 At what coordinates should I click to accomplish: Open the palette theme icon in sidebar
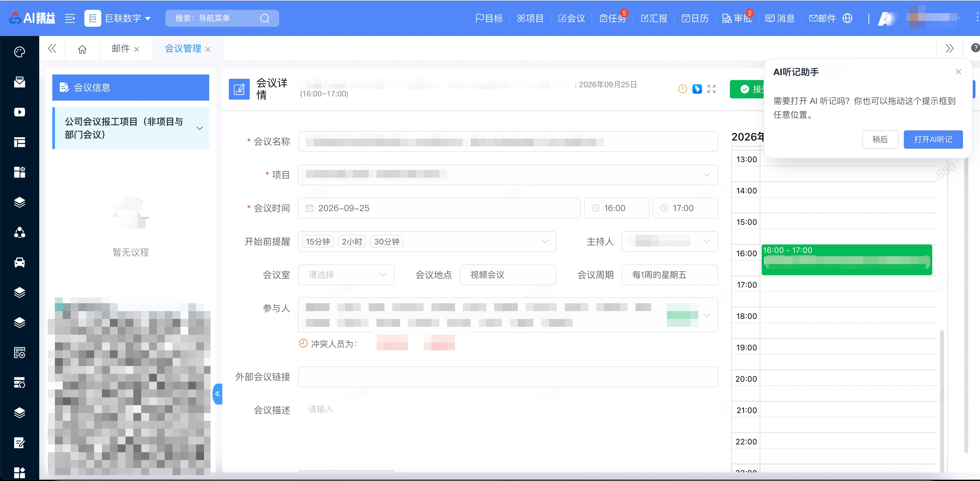(x=19, y=52)
